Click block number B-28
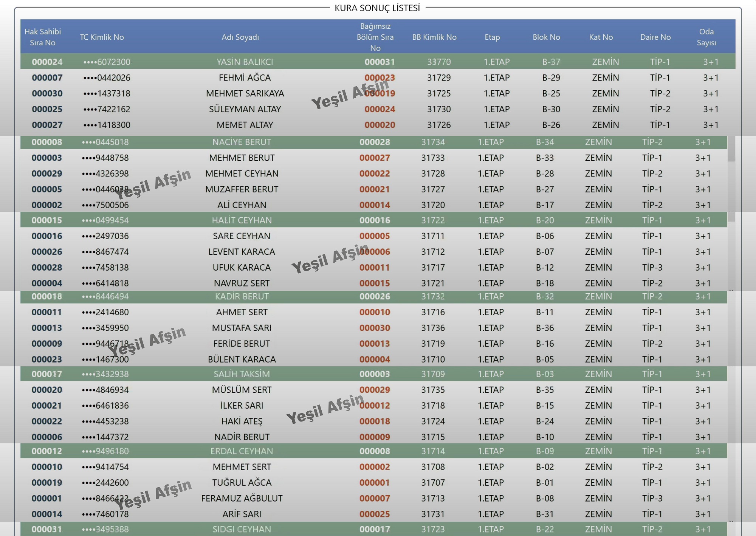756x536 pixels. [x=545, y=174]
